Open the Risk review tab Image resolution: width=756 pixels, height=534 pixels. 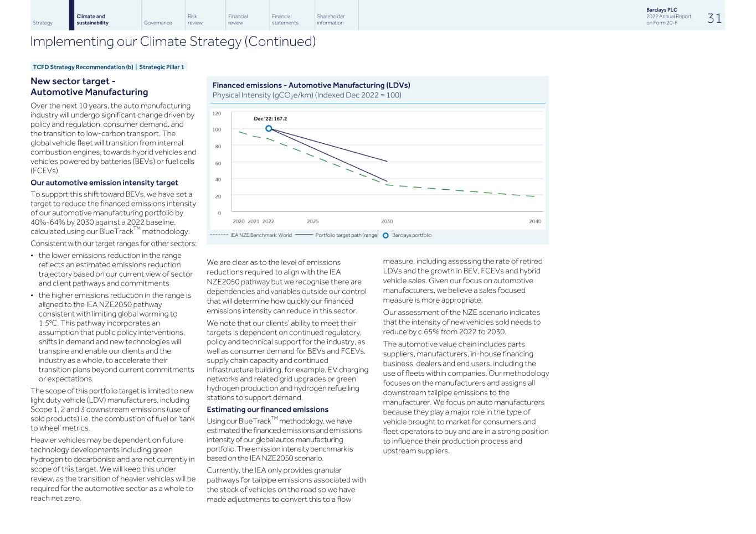(195, 20)
